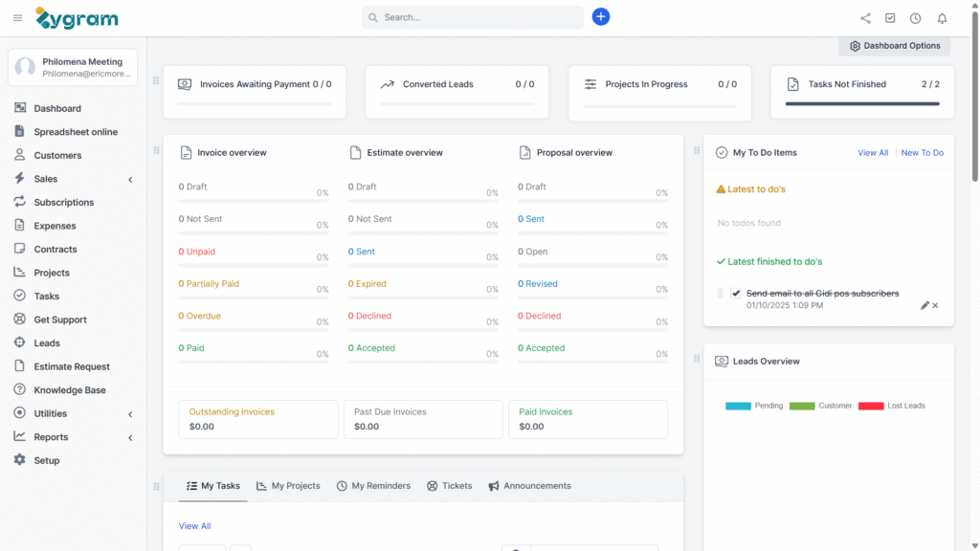The width and height of the screenshot is (980, 551).
Task: Click the clock timer icon in header
Action: (x=916, y=18)
